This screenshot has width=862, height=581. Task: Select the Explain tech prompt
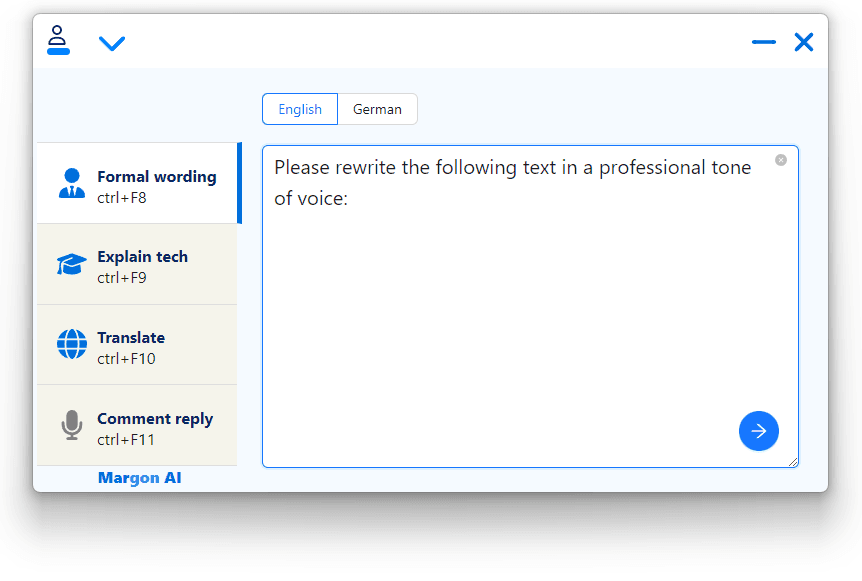pos(137,264)
